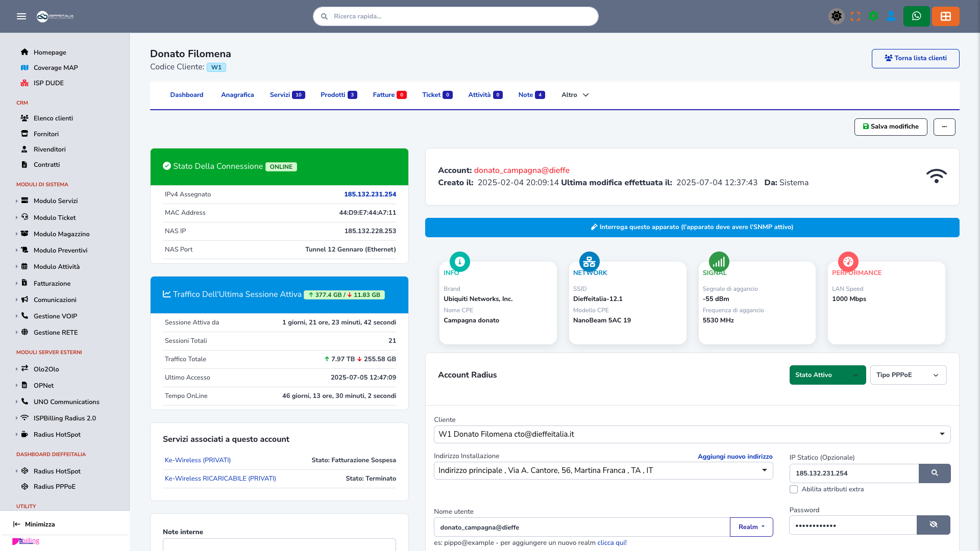Reveal password with the eye toggle
This screenshot has width=980, height=551.
tap(934, 525)
